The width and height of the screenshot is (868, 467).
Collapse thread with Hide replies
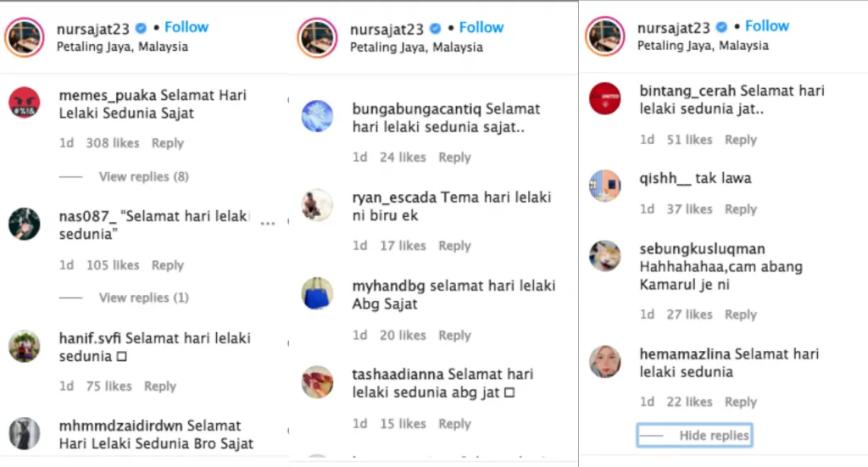click(694, 436)
